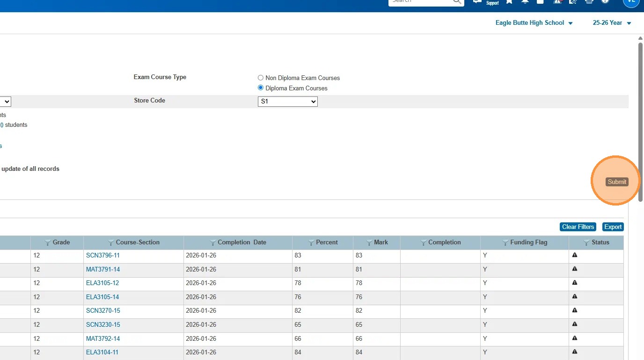This screenshot has height=360, width=644.
Task: Click the Status column filter funnel
Action: pos(586,242)
